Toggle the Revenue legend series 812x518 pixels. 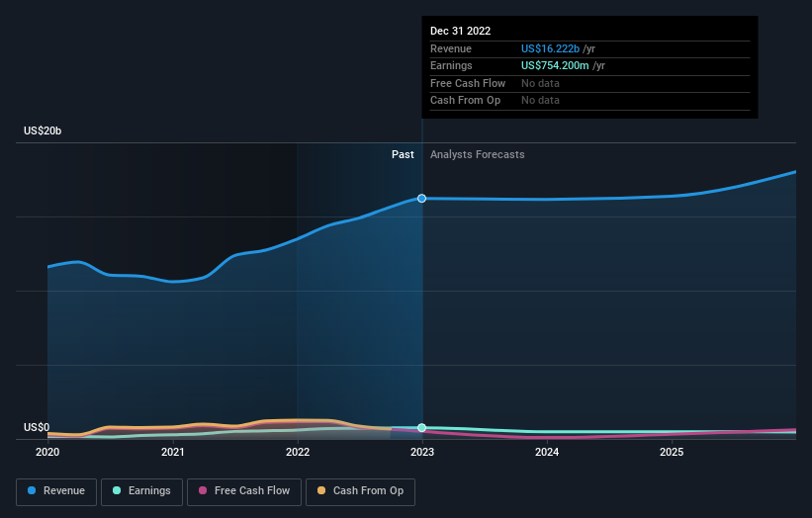56,491
